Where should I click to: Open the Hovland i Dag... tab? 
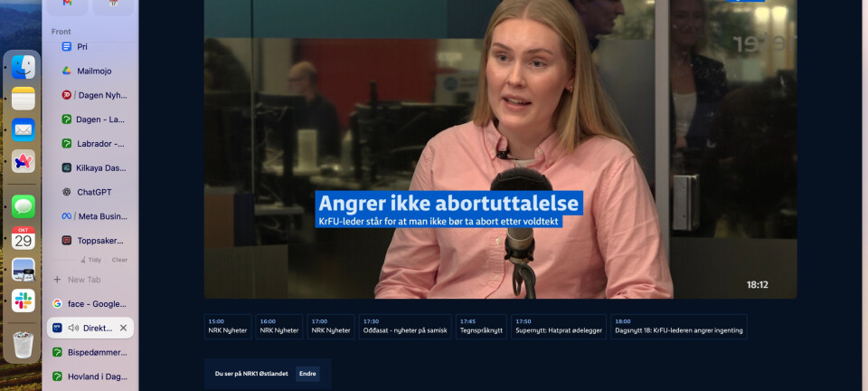(x=90, y=377)
